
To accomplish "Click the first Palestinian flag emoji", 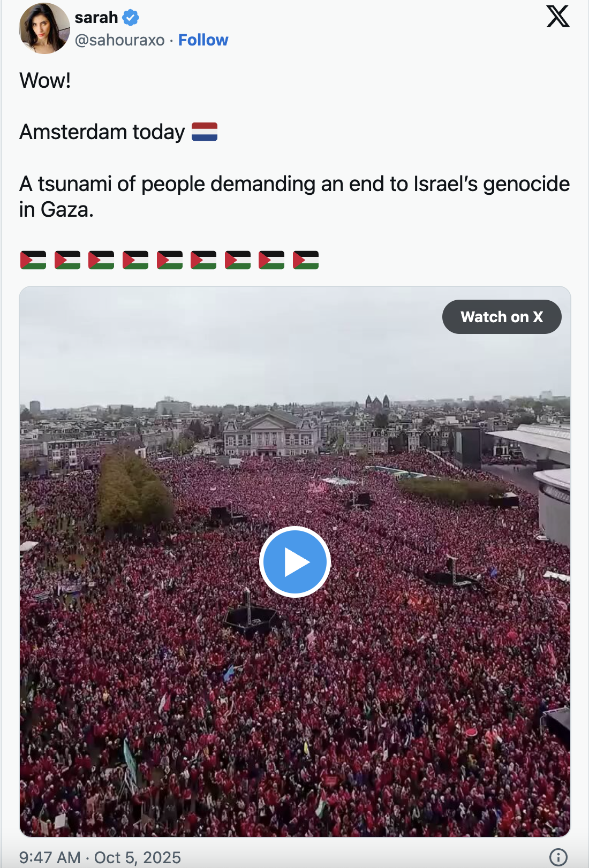I will (33, 260).
